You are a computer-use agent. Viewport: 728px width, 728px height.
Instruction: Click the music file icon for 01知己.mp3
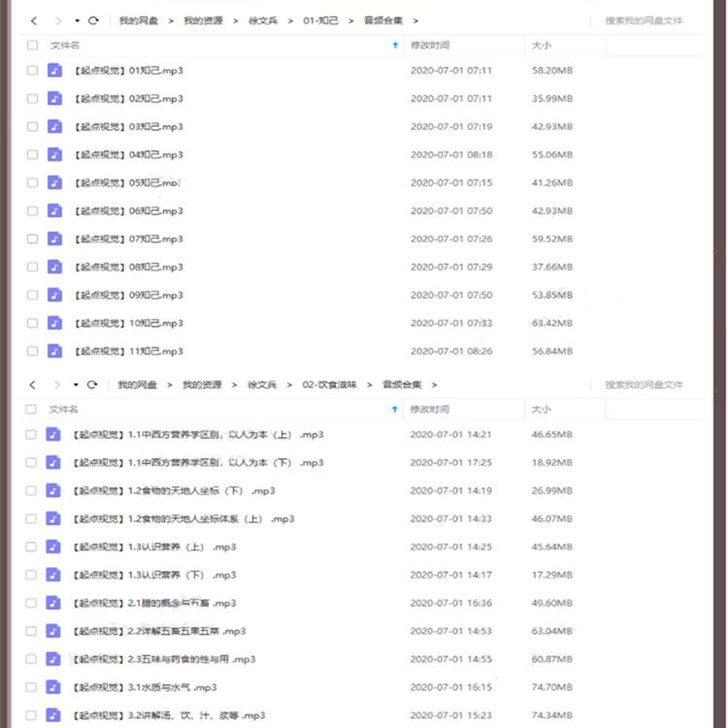pyautogui.click(x=55, y=71)
